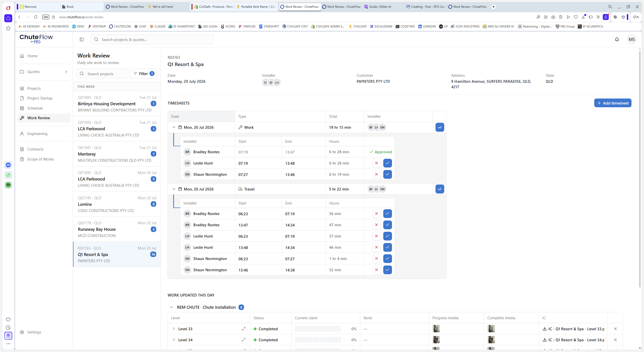Download IC for Level 33
Screen dimensions: 644x352
click(573, 329)
